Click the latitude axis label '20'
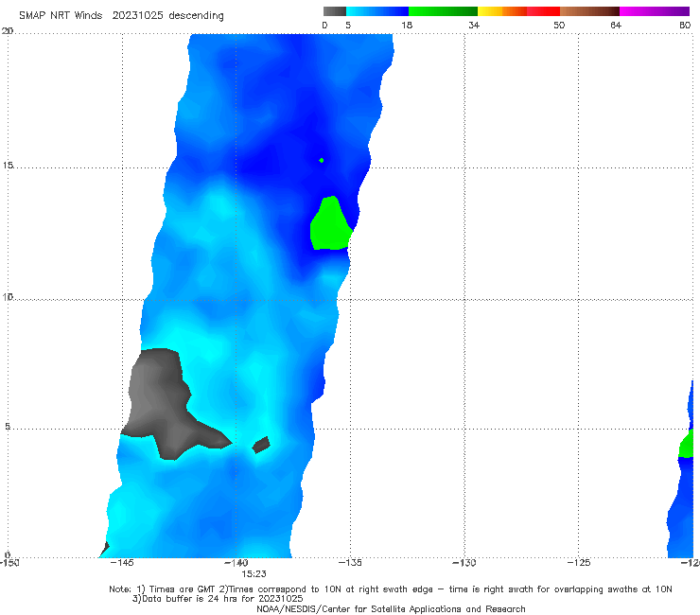The image size is (700, 615). pos(8,31)
